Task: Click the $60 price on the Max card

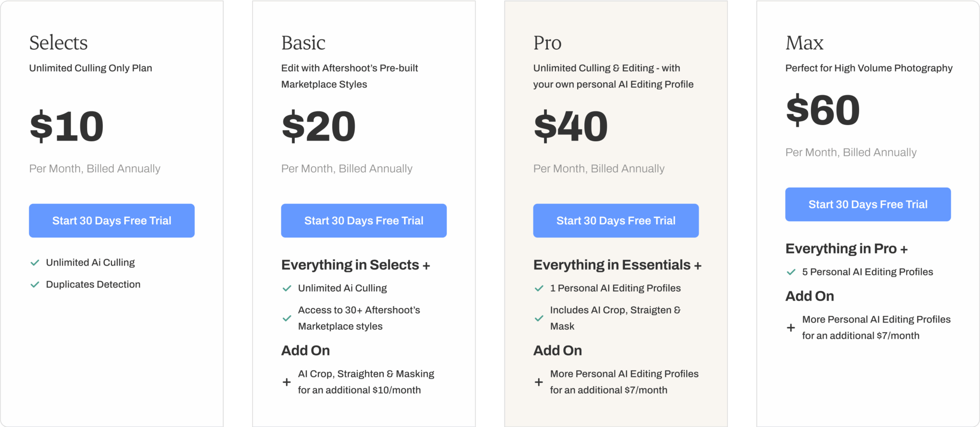Action: [823, 111]
